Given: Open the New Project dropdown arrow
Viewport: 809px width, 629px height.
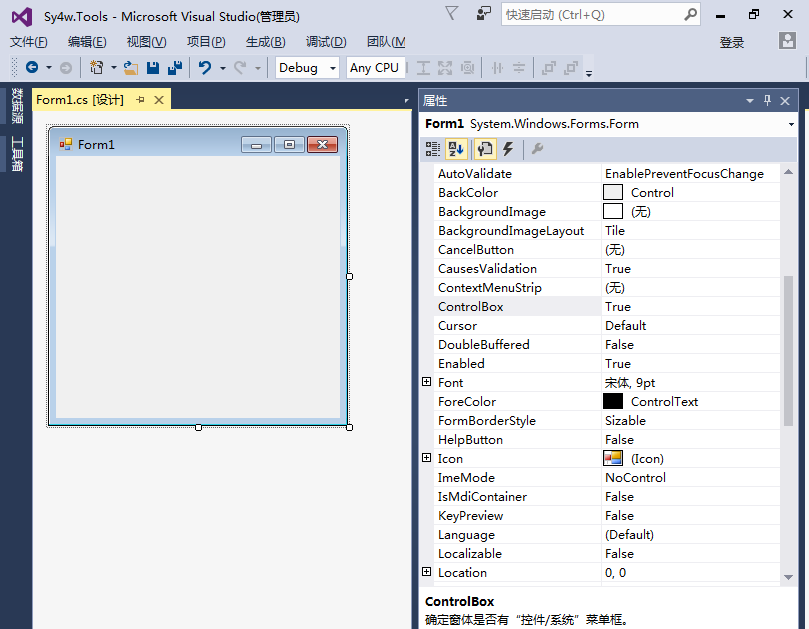Looking at the screenshot, I should coord(114,68).
